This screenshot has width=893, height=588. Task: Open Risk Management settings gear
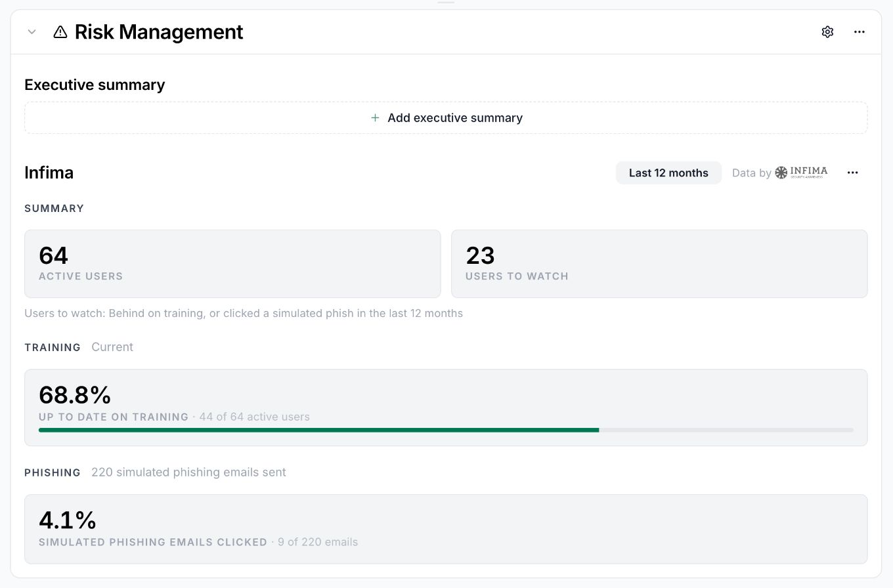pos(827,31)
